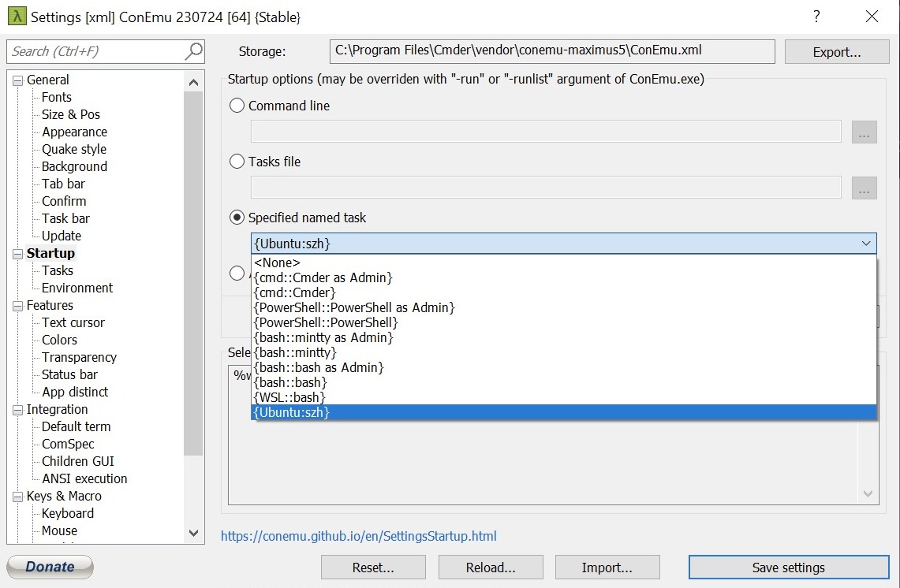Image resolution: width=900 pixels, height=588 pixels.
Task: Open the Quake style settings page
Action: [73, 149]
